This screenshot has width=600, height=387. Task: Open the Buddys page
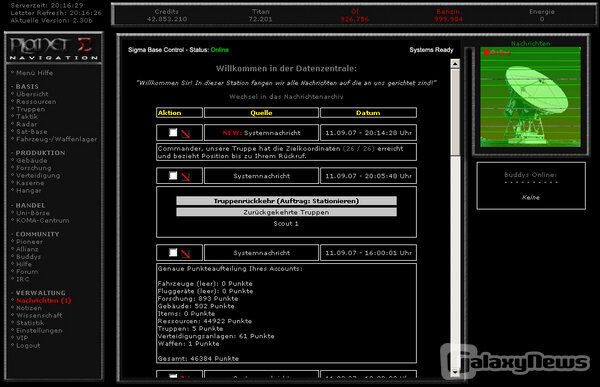28,256
